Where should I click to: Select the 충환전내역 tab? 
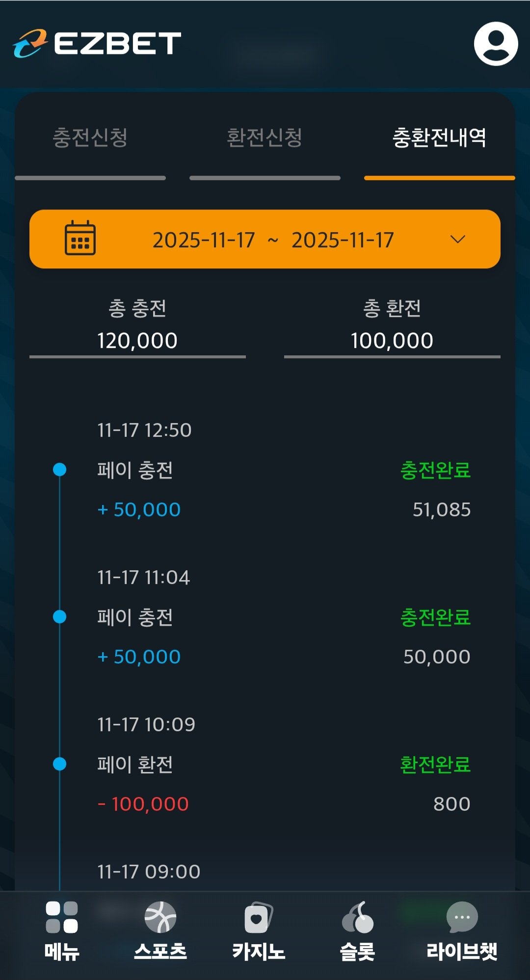[x=439, y=137]
